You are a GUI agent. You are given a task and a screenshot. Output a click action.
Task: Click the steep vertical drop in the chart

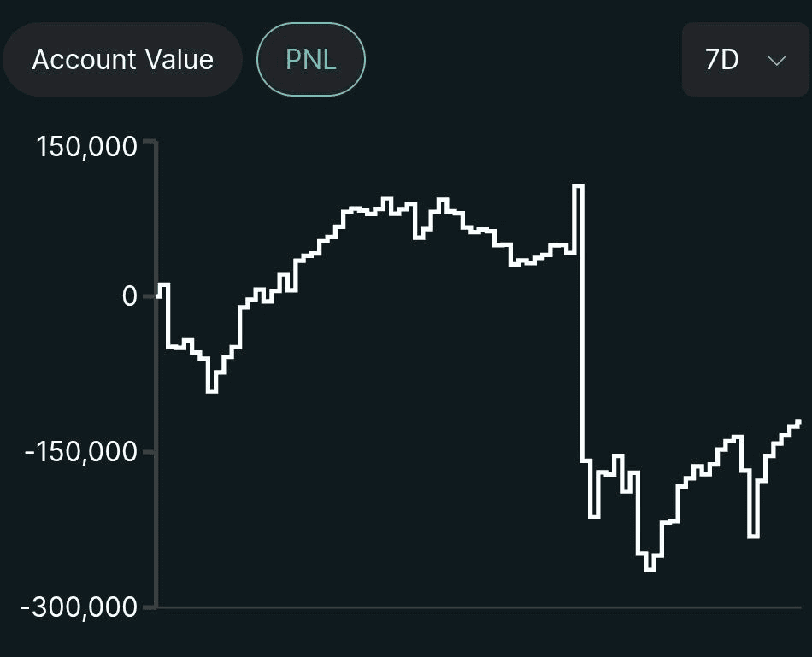coord(582,325)
